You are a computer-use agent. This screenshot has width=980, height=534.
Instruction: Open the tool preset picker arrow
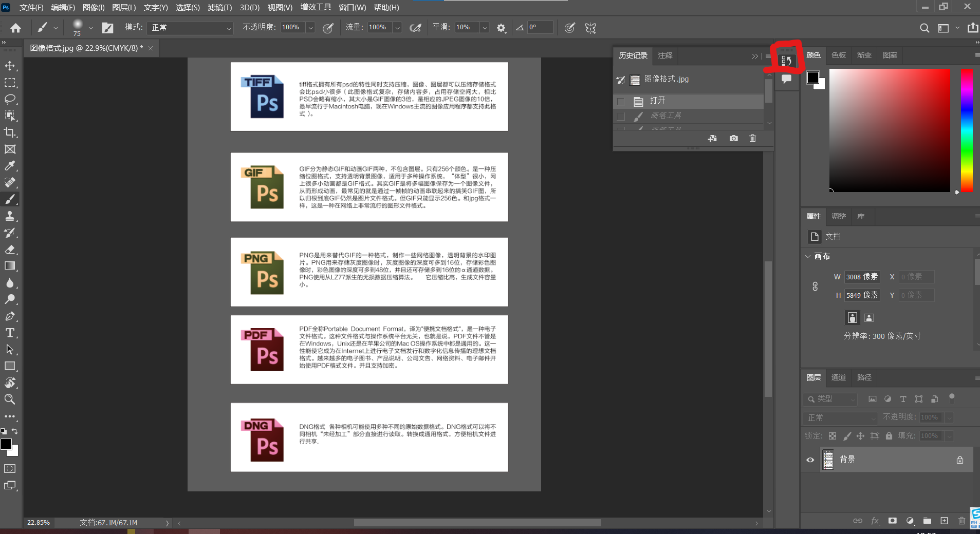click(x=56, y=28)
